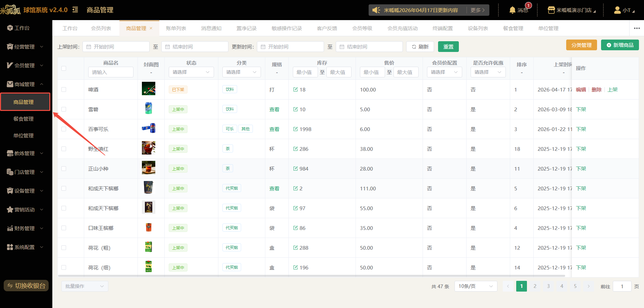The height and width of the screenshot is (308, 644).
Task: Click 删除 for 啤酒
Action: pyautogui.click(x=597, y=89)
